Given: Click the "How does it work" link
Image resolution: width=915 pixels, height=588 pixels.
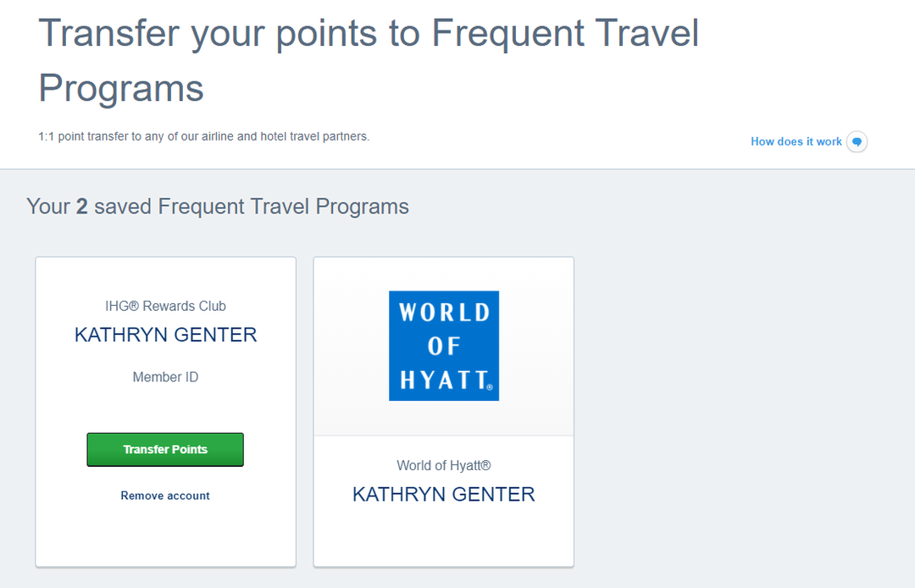Looking at the screenshot, I should [x=796, y=141].
